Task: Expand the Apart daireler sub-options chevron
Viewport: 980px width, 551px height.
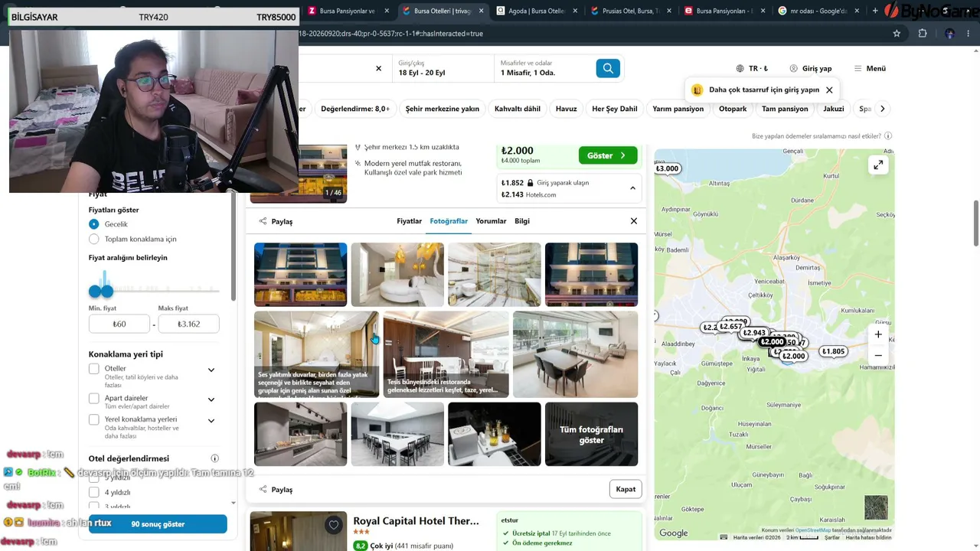Action: (211, 399)
